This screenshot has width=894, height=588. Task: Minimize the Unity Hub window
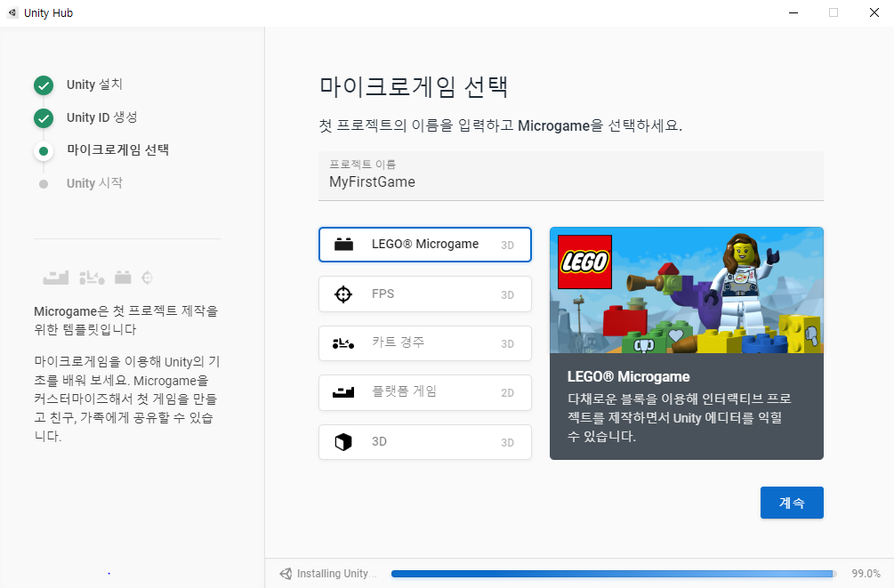click(x=793, y=12)
